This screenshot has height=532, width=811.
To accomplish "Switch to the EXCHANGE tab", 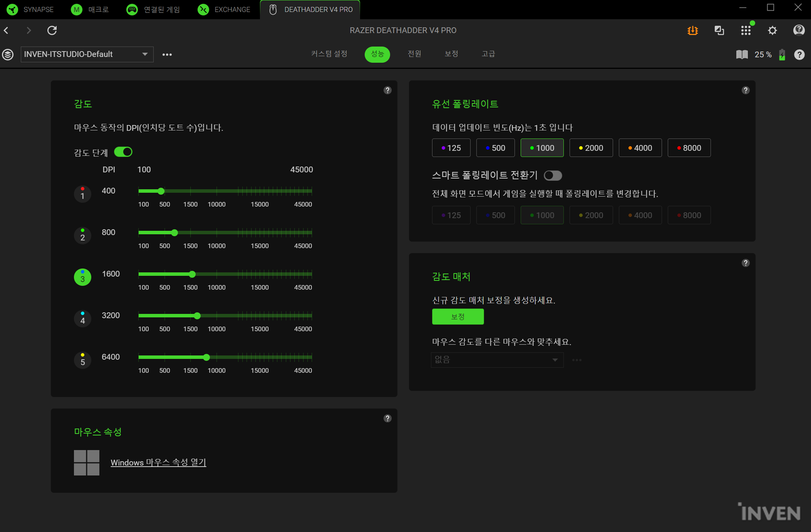I will point(224,9).
